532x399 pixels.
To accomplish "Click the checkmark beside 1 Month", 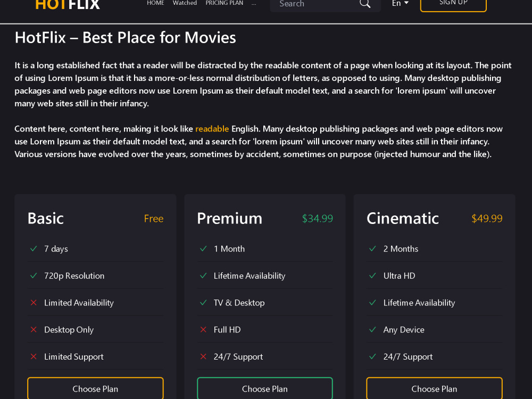I will [203, 248].
